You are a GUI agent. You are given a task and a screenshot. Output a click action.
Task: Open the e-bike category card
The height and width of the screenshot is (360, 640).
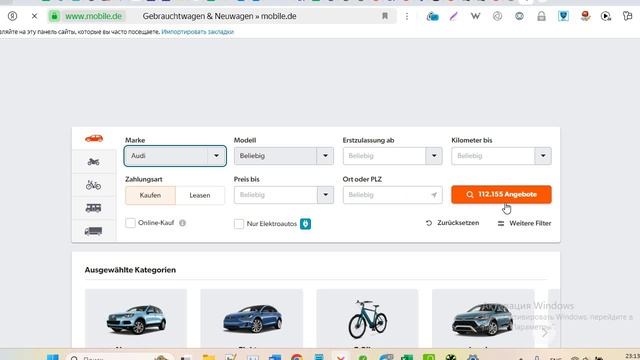point(367,319)
